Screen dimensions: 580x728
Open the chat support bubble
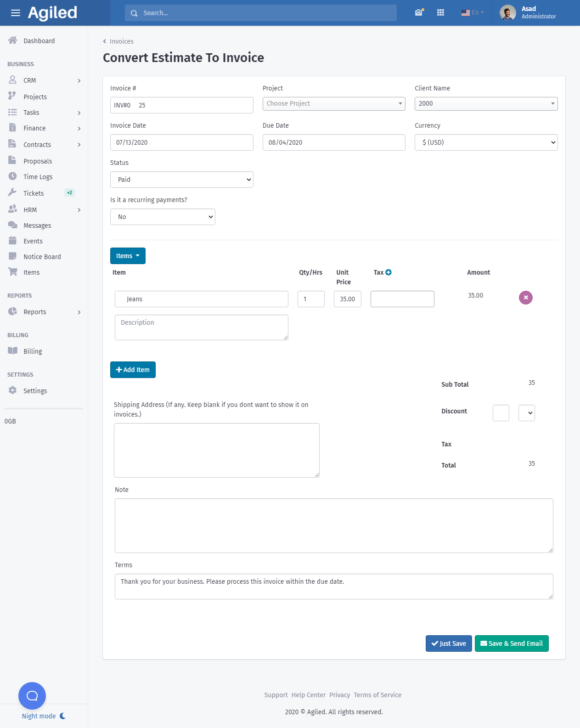pyautogui.click(x=32, y=695)
